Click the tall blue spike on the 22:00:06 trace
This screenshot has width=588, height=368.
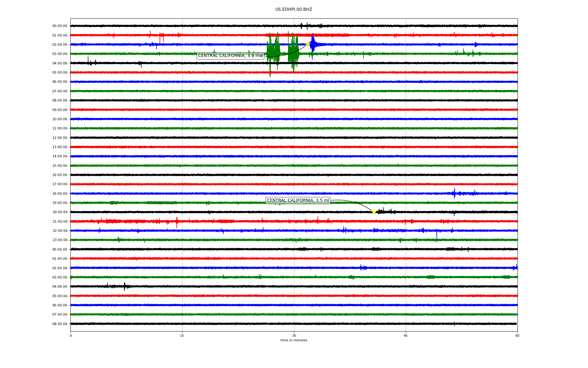pos(437,236)
